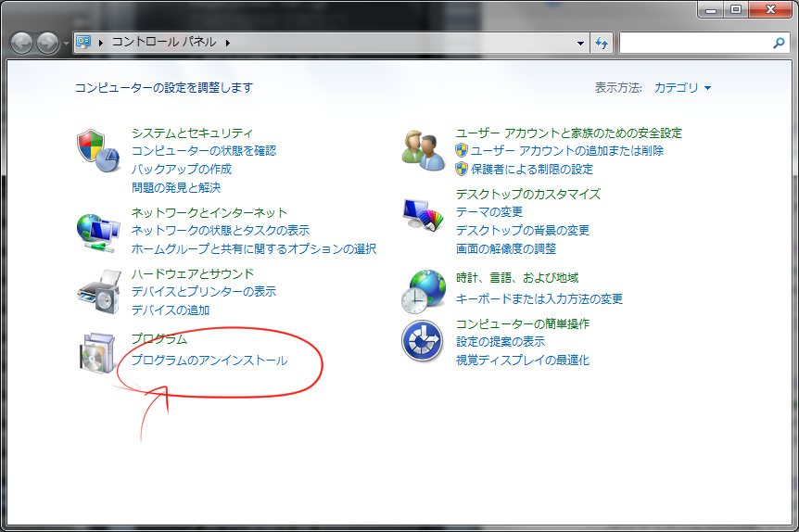The width and height of the screenshot is (799, 532).
Task: Click デスクトップの背景の変更 link
Action: 522,231
